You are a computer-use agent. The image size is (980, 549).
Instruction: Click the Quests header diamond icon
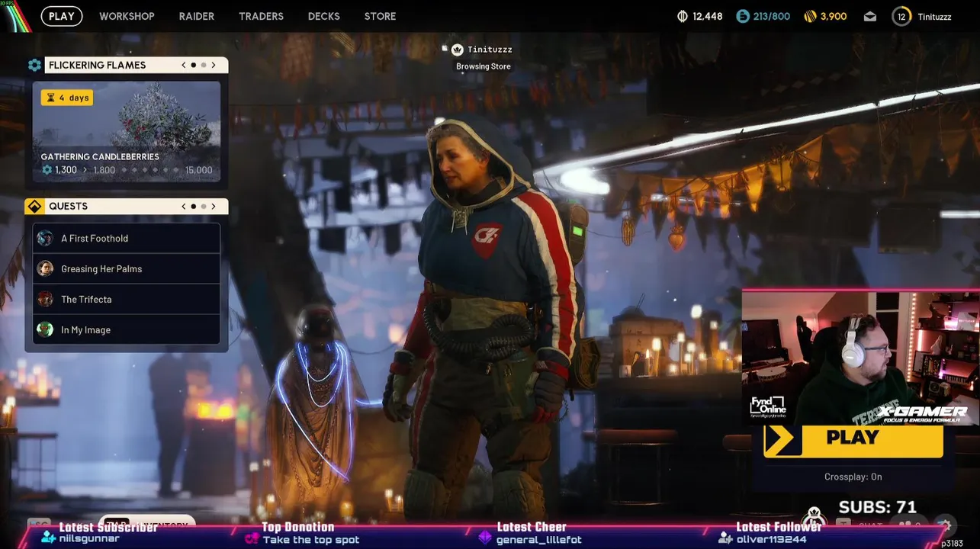click(34, 206)
